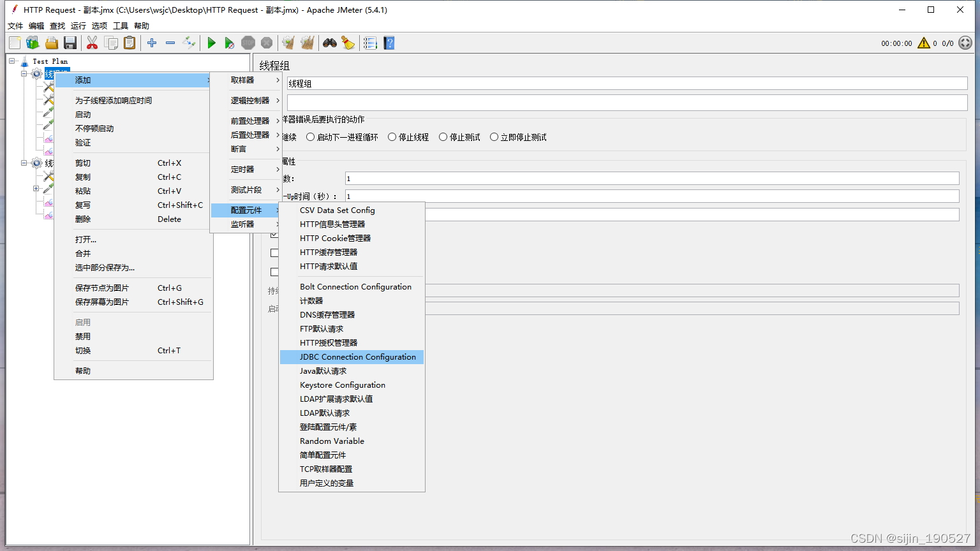Screen dimensions: 980x551
Task: Open the 断言 submenu
Action: 246,149
